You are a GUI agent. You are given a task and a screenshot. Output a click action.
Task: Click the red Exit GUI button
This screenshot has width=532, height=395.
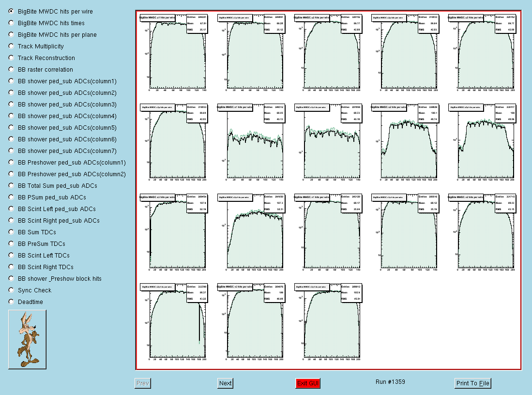(x=308, y=383)
